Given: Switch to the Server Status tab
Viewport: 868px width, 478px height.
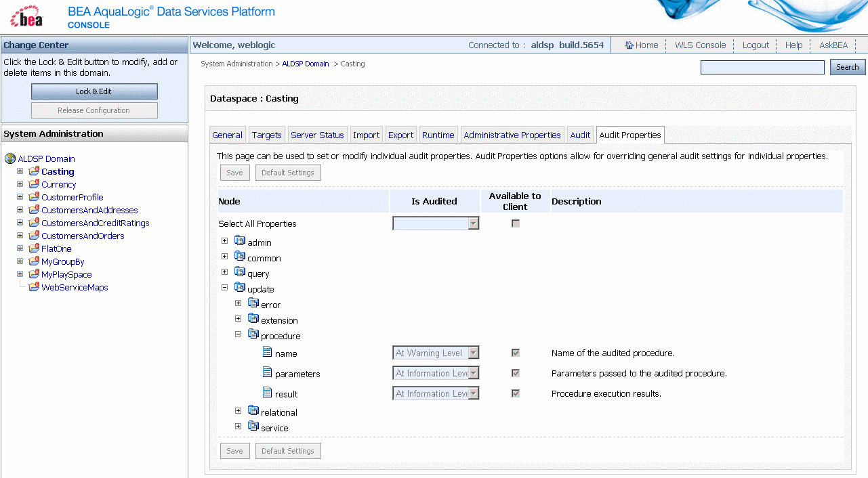Looking at the screenshot, I should pos(318,135).
